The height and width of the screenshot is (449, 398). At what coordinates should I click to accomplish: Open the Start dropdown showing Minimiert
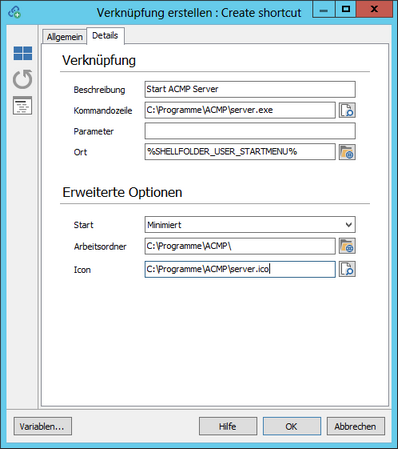(250, 225)
